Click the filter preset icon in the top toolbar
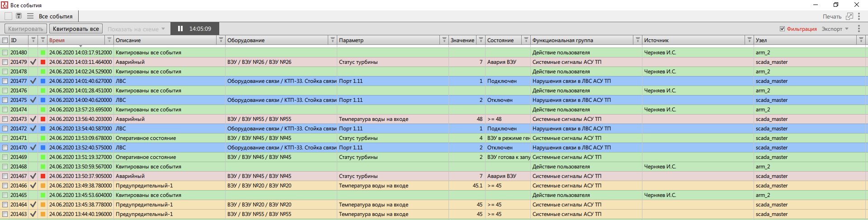868x220 pixels. pyautogui.click(x=19, y=16)
